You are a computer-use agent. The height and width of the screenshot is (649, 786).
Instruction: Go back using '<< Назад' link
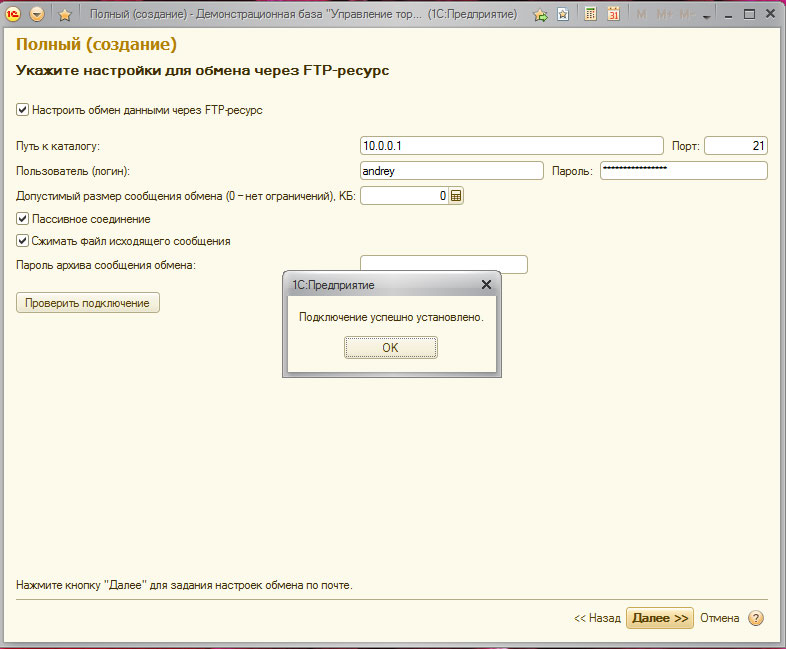pyautogui.click(x=597, y=618)
